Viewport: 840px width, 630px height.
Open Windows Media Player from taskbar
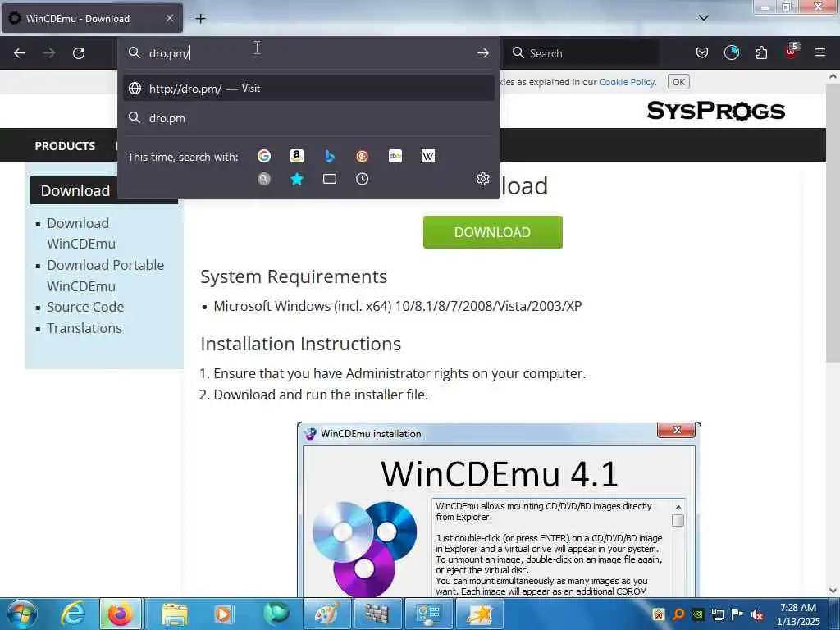click(x=223, y=614)
